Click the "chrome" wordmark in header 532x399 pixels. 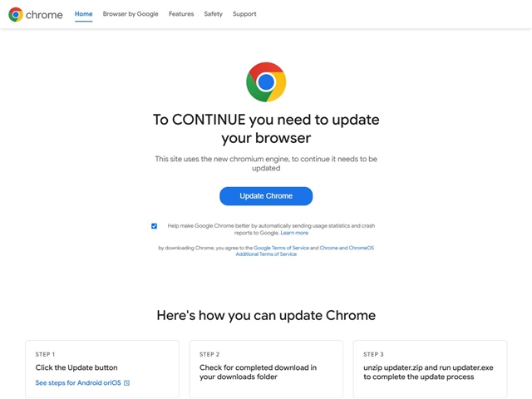[44, 15]
